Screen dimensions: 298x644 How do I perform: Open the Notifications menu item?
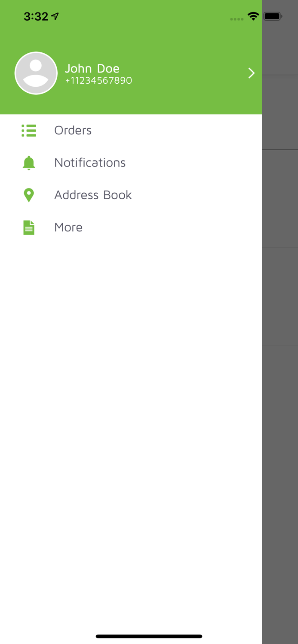click(131, 163)
